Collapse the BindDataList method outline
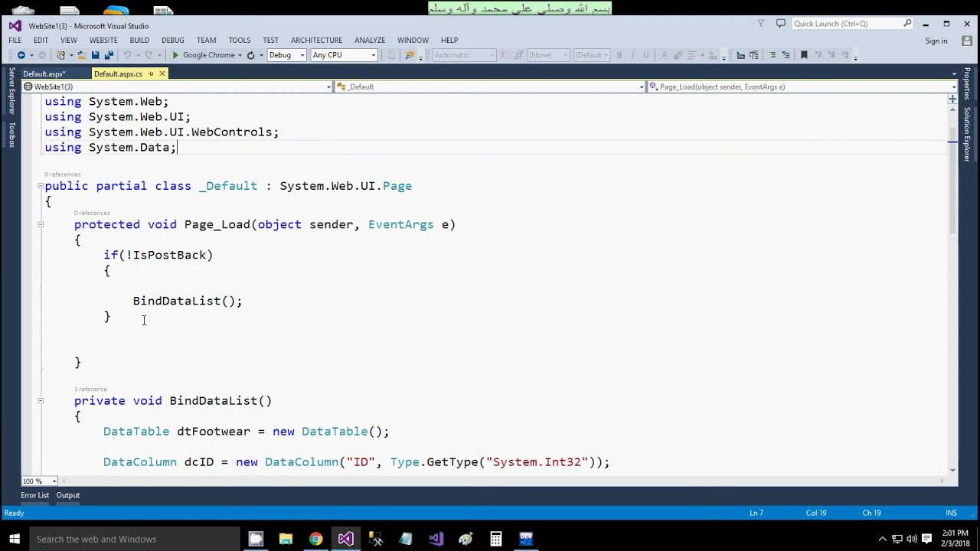This screenshot has width=980, height=551. (x=41, y=400)
